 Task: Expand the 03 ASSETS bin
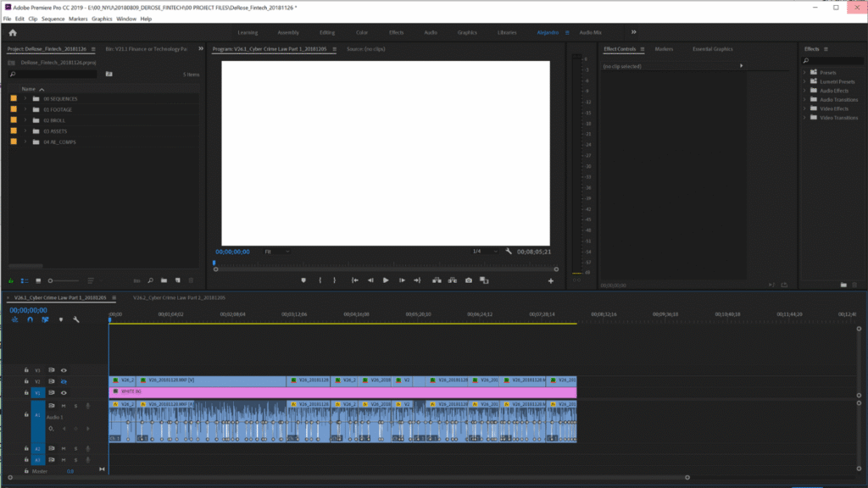coord(25,131)
